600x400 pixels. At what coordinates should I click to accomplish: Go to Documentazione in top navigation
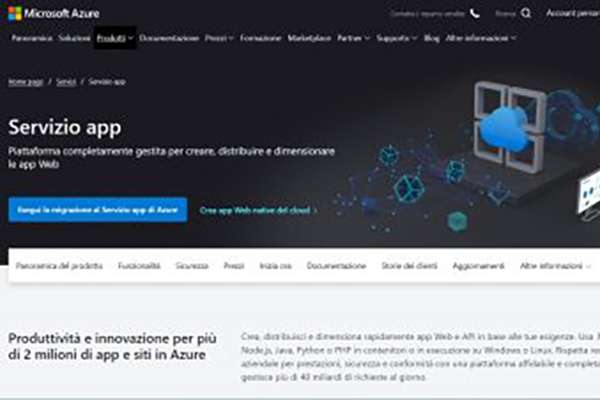[x=169, y=38]
